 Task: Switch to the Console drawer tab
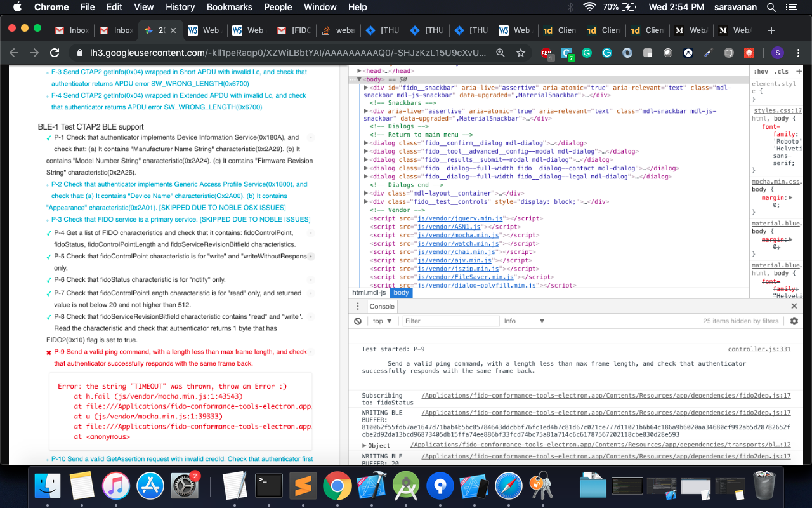point(382,306)
